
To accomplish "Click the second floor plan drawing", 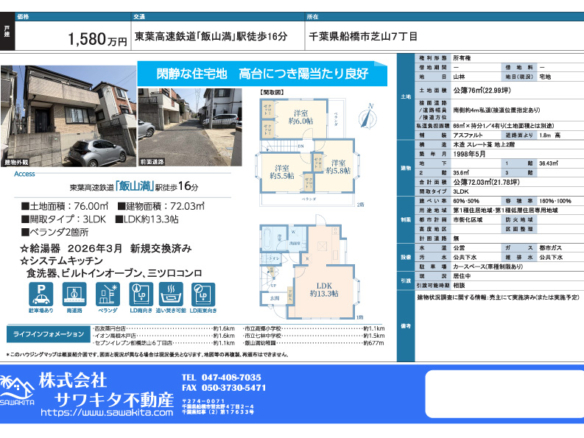I will (307, 152).
